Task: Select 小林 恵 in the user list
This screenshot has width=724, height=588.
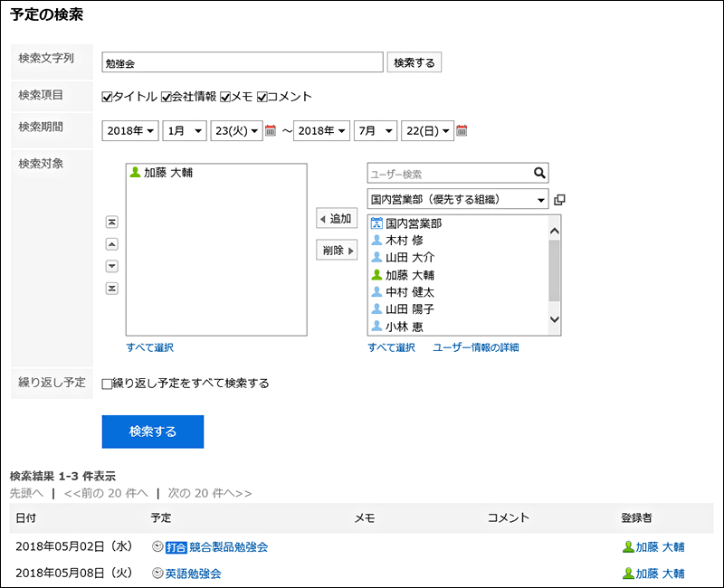Action: point(404,327)
